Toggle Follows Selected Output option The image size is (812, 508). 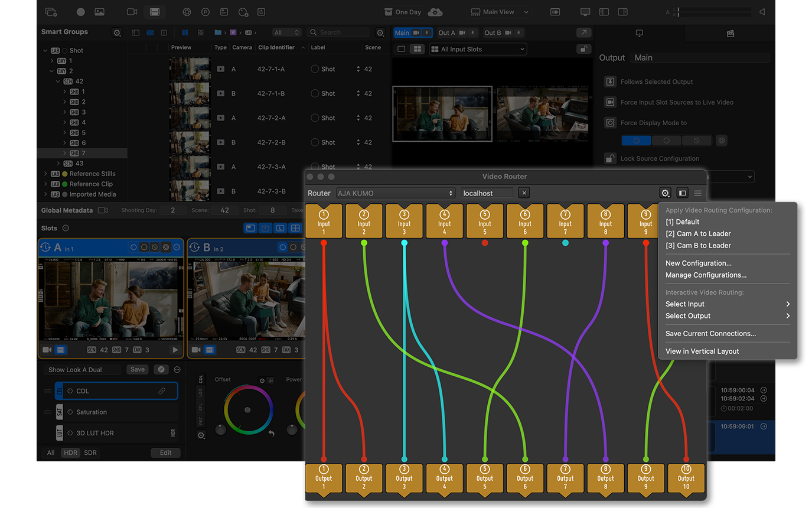pyautogui.click(x=610, y=82)
